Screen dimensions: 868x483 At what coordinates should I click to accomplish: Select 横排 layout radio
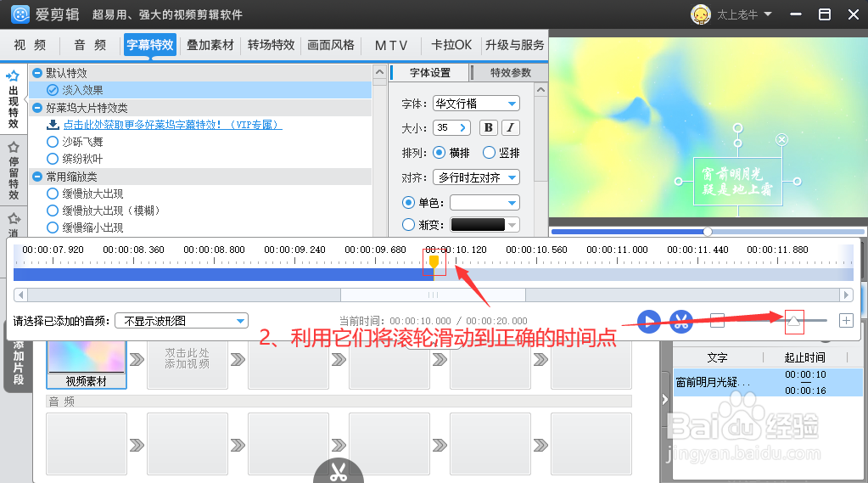coord(439,152)
